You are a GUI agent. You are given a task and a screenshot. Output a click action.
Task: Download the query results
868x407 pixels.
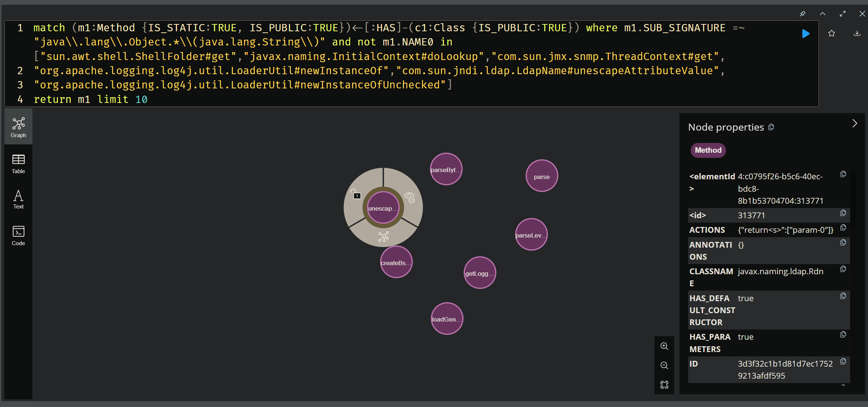click(x=857, y=33)
